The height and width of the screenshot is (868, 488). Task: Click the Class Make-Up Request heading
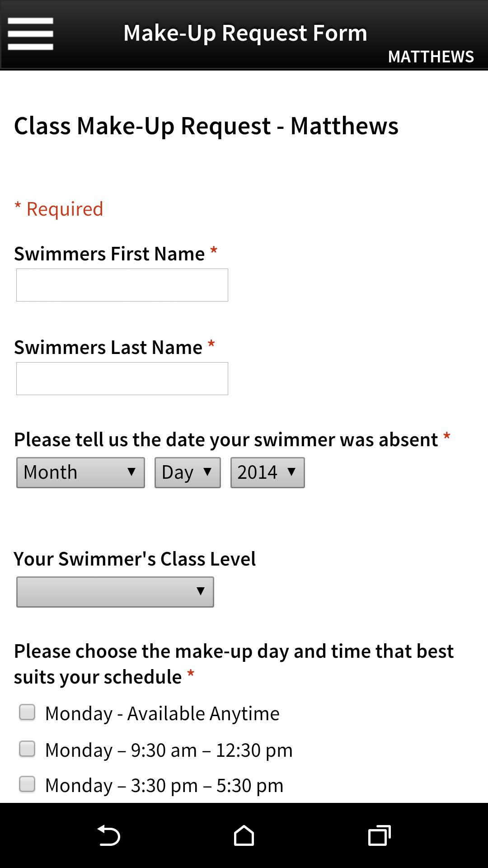(206, 126)
